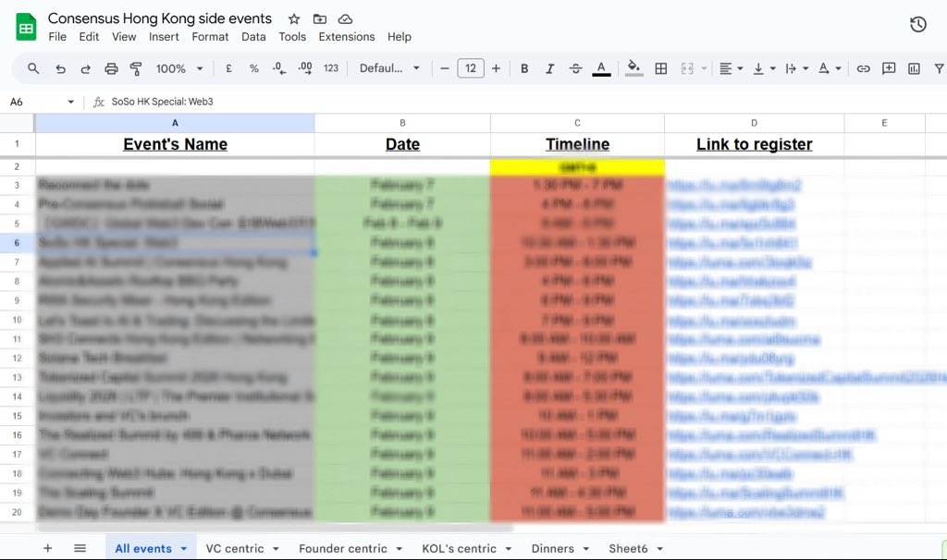
Task: Open the Edit menu
Action: 89,37
